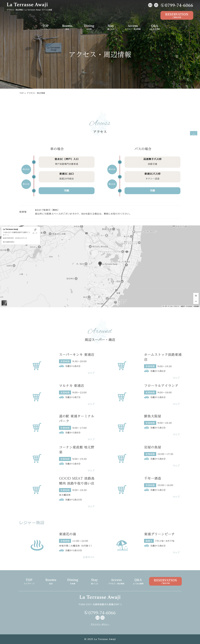The image size is (200, 644).
Task: Open the map link for 東浦グリーンビーチ
Action: click(x=176, y=552)
